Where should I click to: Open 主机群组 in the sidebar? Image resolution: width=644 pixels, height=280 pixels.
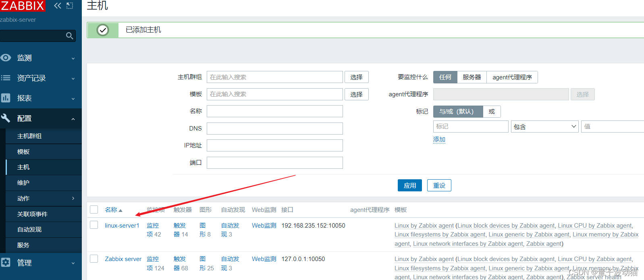click(29, 136)
